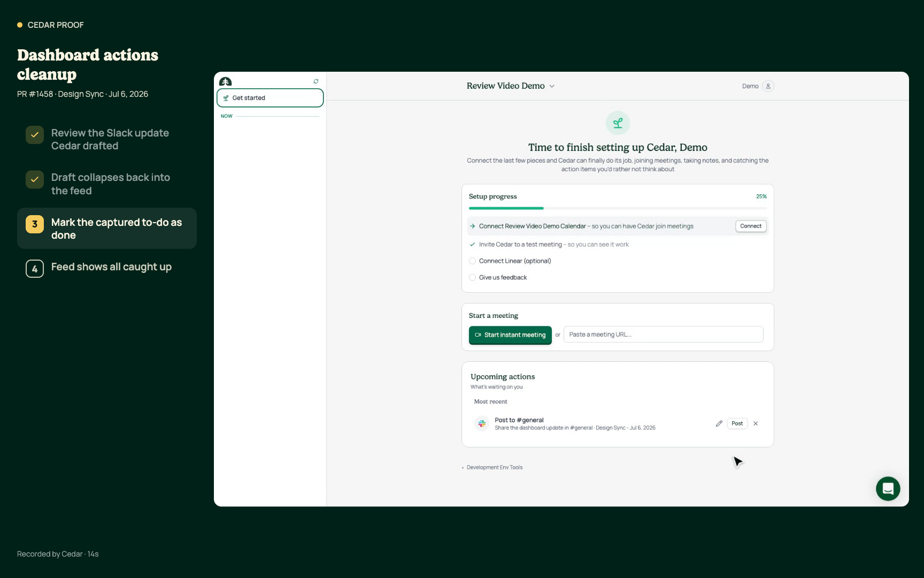Select step 3 'Mark the captured to-do as done'

(107, 229)
